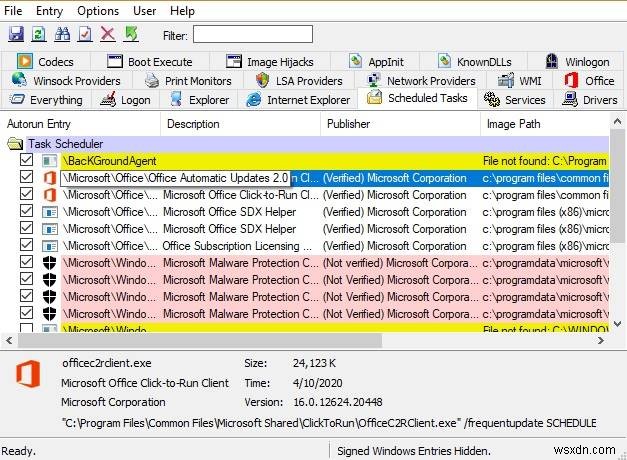
Task: Open the WMI tab
Action: 519,80
